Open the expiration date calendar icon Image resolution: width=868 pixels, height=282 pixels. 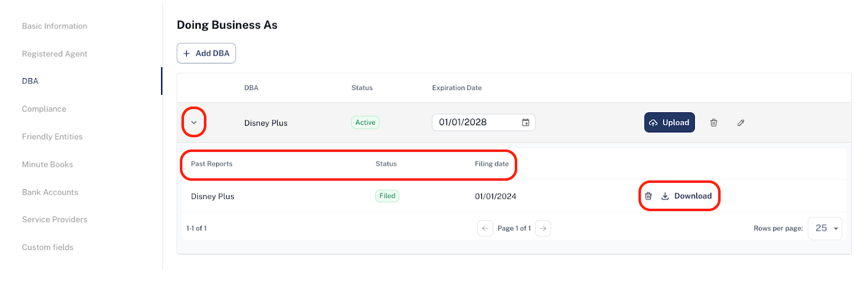click(x=525, y=123)
